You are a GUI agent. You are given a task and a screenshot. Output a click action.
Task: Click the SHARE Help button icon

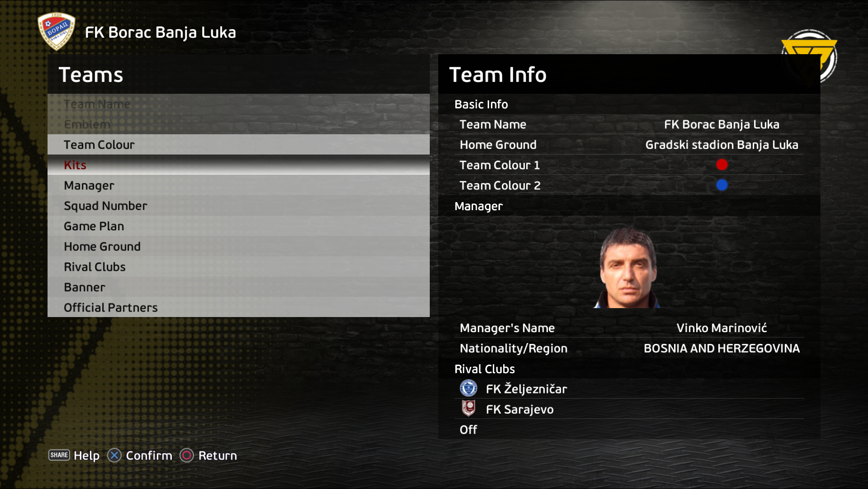click(x=59, y=455)
